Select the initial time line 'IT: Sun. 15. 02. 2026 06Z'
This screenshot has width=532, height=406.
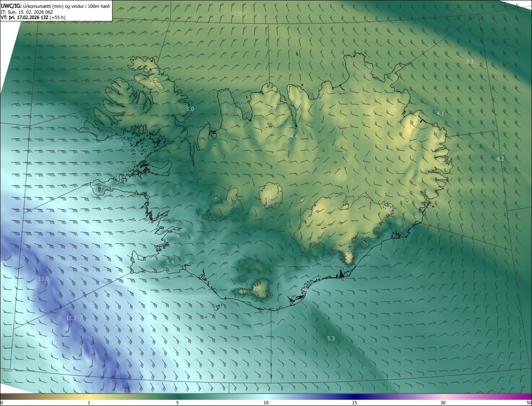(x=27, y=12)
